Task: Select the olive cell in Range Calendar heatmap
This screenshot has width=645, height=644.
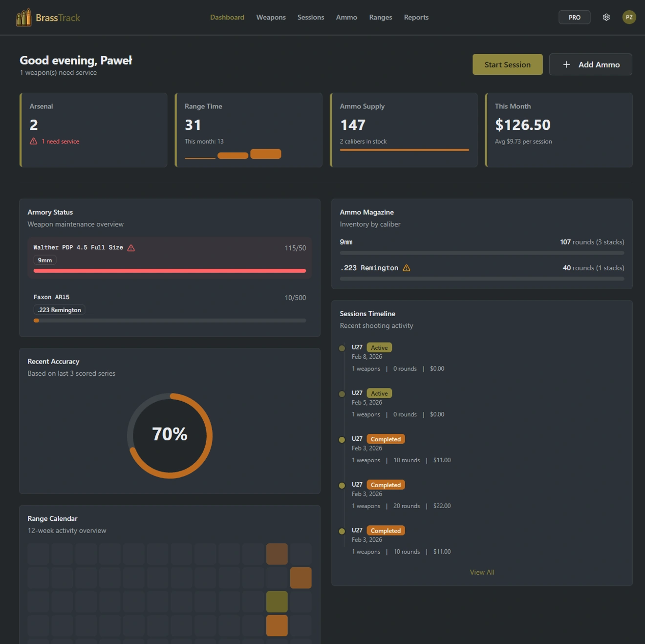Action: click(277, 601)
